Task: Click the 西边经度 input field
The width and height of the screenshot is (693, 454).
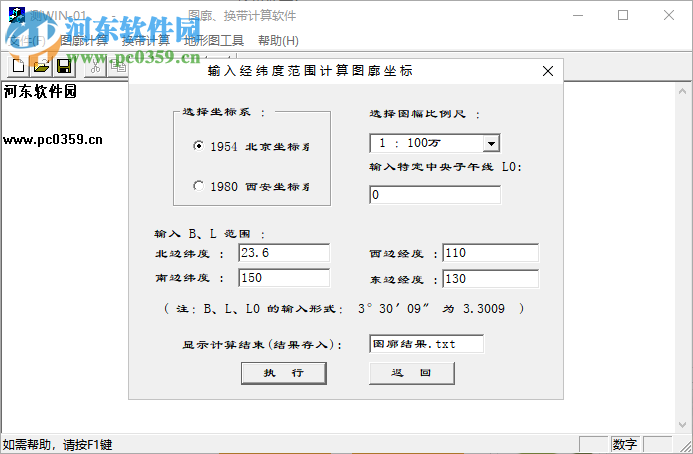Action: pyautogui.click(x=491, y=253)
